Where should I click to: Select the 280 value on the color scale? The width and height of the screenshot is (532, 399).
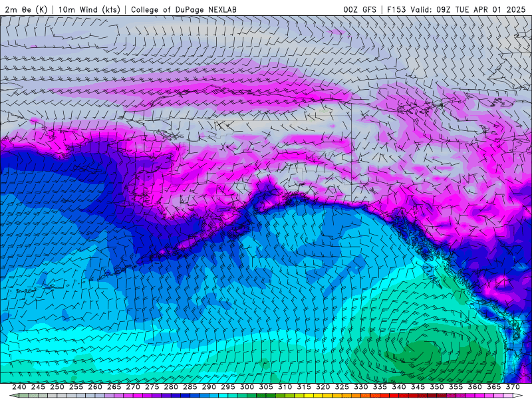click(x=171, y=387)
